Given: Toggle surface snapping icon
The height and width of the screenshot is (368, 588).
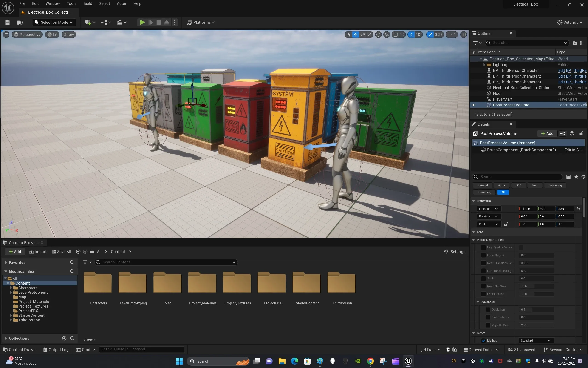Looking at the screenshot, I should click(387, 34).
